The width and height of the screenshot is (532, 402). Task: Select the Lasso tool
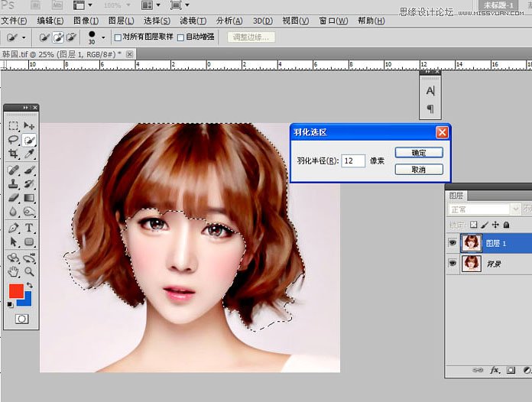point(14,140)
